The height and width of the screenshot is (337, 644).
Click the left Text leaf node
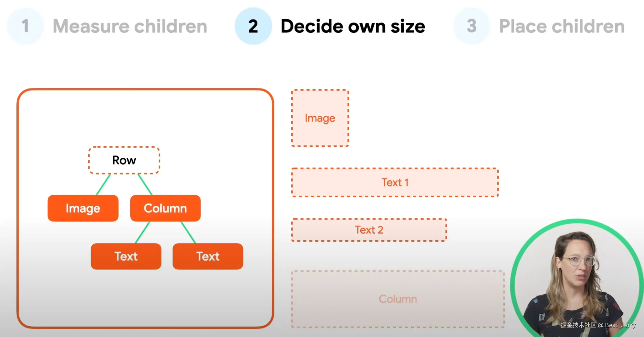[126, 256]
